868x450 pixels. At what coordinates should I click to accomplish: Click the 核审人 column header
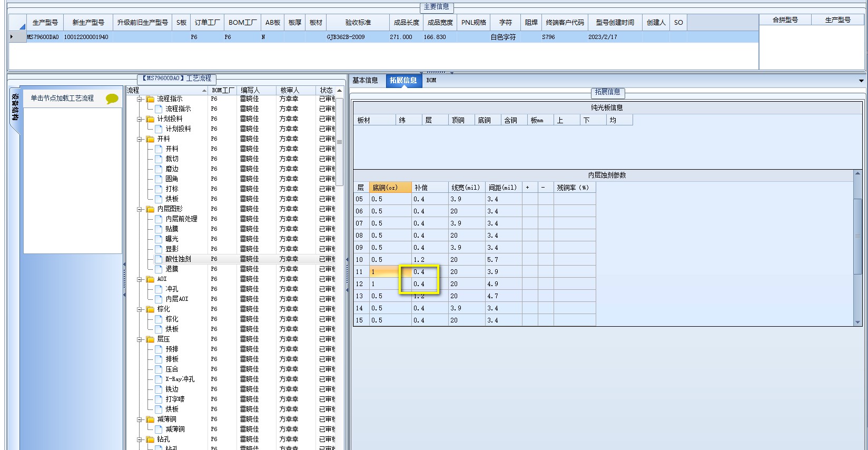tap(296, 90)
